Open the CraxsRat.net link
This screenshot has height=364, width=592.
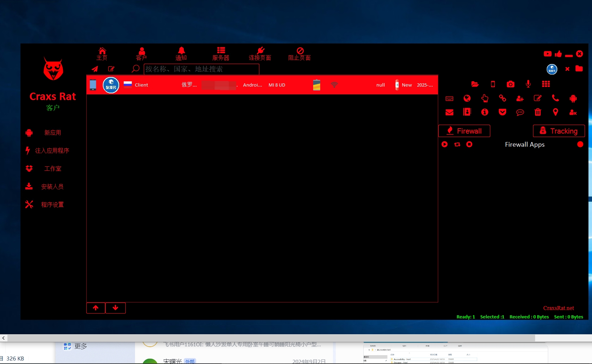(558, 308)
